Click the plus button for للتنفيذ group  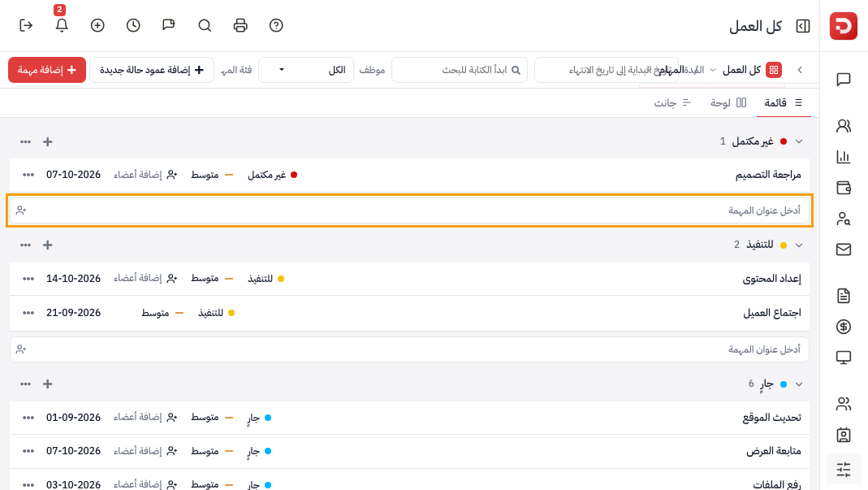tap(48, 245)
